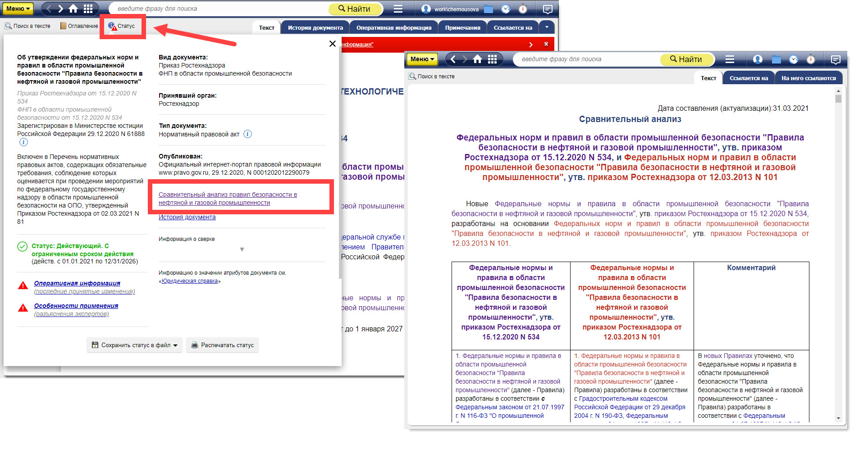The image size is (868, 457).
Task: Open the folder icon next to work\chemousova
Action: [489, 9]
